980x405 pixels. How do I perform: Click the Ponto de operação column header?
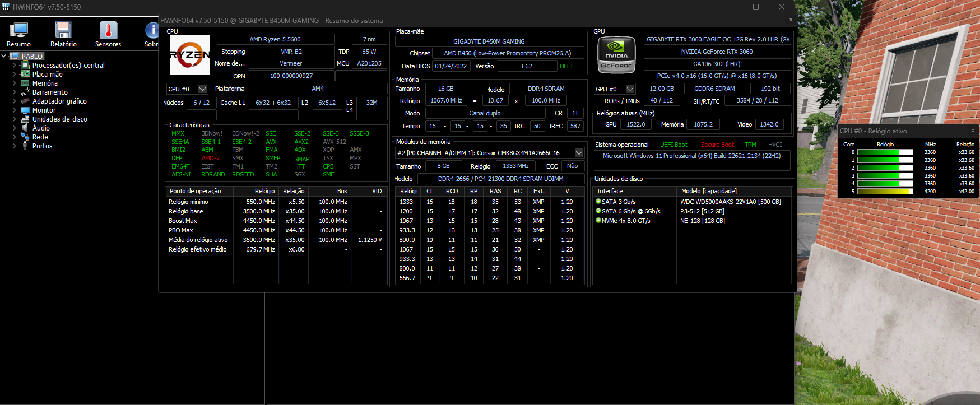[x=199, y=191]
